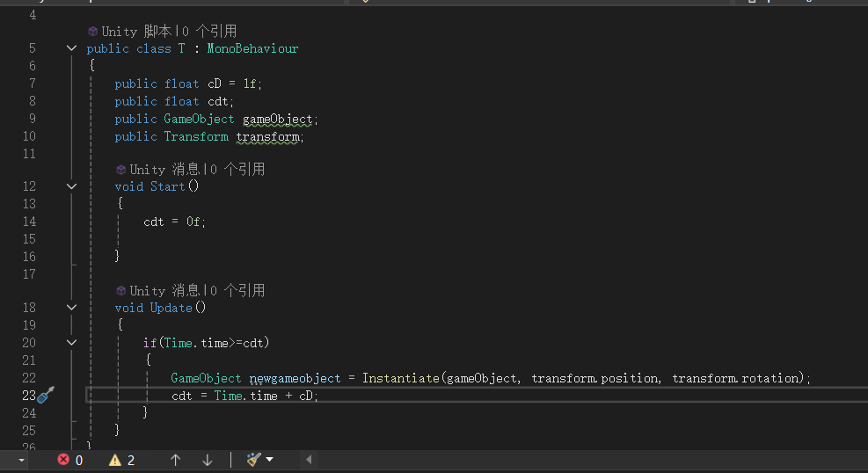Click the code cleanup broom icon
Image resolution: width=868 pixels, height=473 pixels.
(x=254, y=459)
